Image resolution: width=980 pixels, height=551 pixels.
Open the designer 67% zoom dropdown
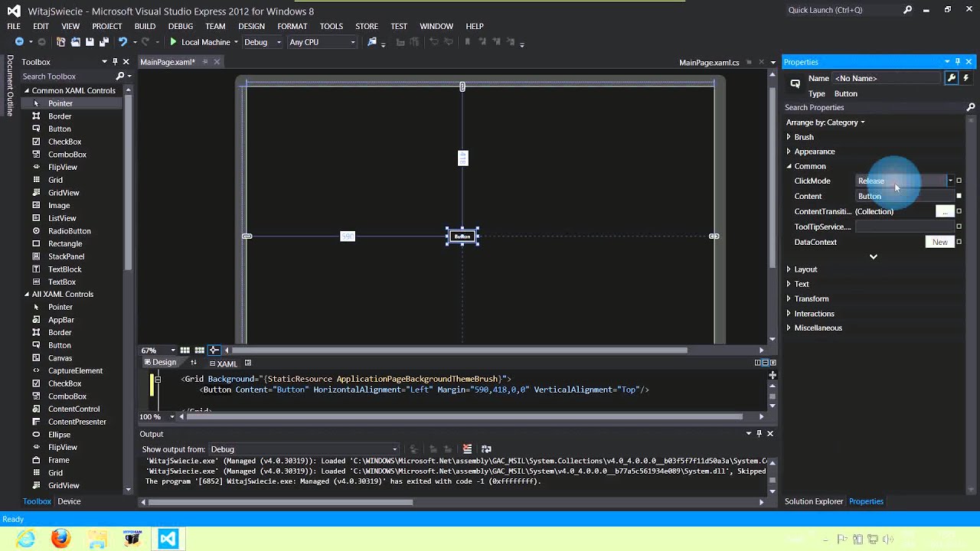coord(173,350)
